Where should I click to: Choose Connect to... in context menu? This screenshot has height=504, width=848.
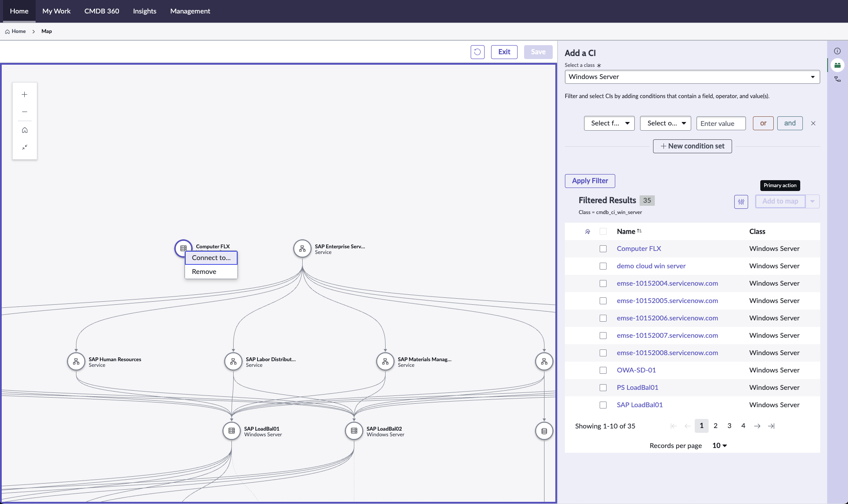coord(211,258)
